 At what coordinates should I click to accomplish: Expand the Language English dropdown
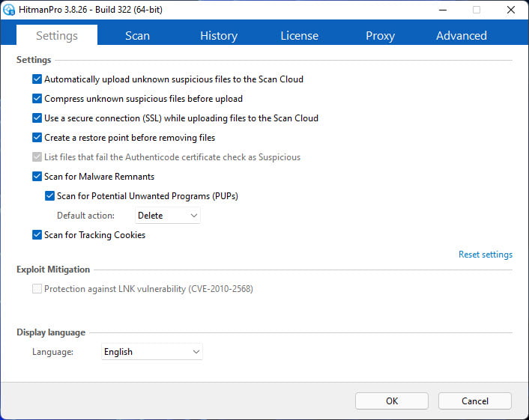tap(152, 352)
